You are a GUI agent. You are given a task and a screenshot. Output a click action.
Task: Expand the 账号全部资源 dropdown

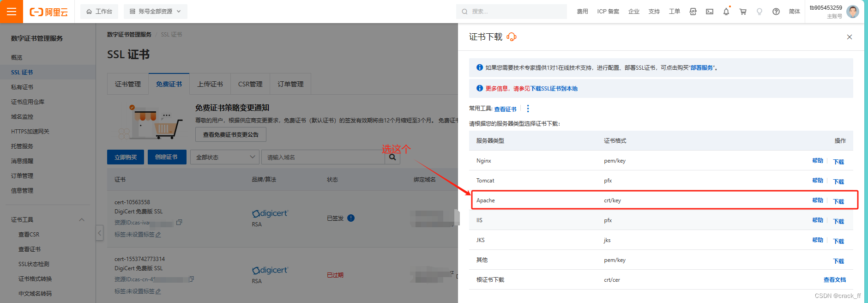[x=156, y=12]
